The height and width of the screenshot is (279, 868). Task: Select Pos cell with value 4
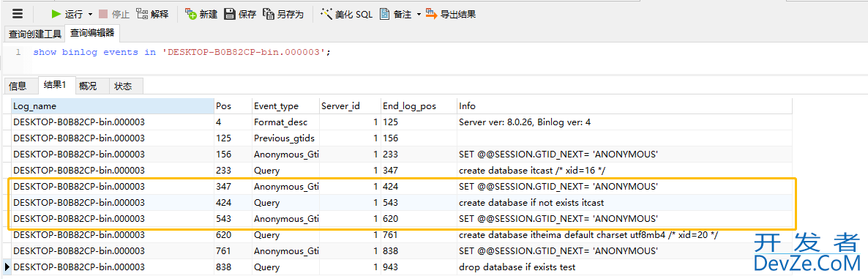coord(233,122)
